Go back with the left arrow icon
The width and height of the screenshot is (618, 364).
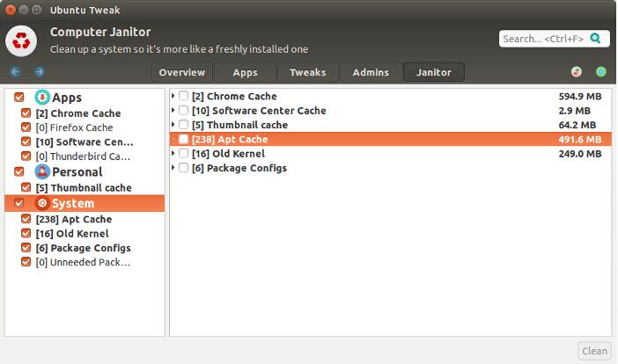click(x=15, y=71)
